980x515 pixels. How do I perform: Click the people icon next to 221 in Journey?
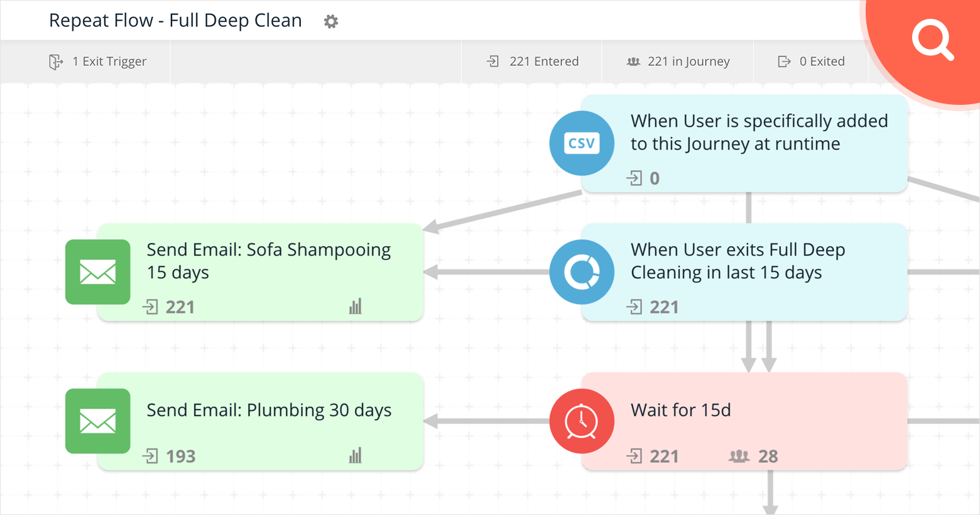pyautogui.click(x=634, y=61)
